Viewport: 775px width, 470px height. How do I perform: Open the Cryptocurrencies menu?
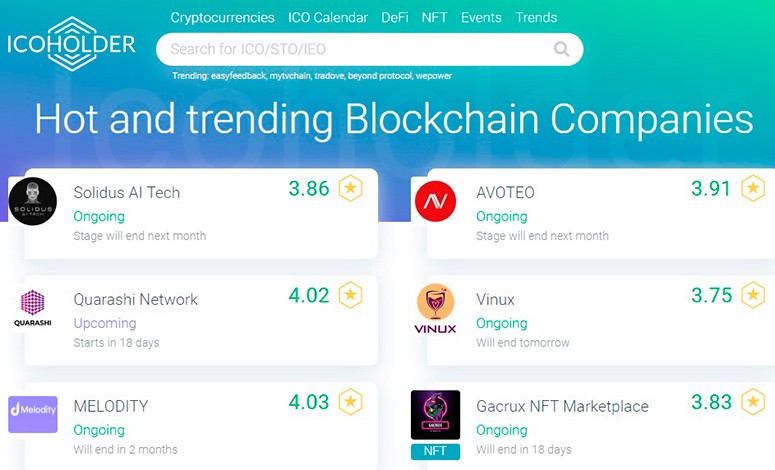coord(222,17)
